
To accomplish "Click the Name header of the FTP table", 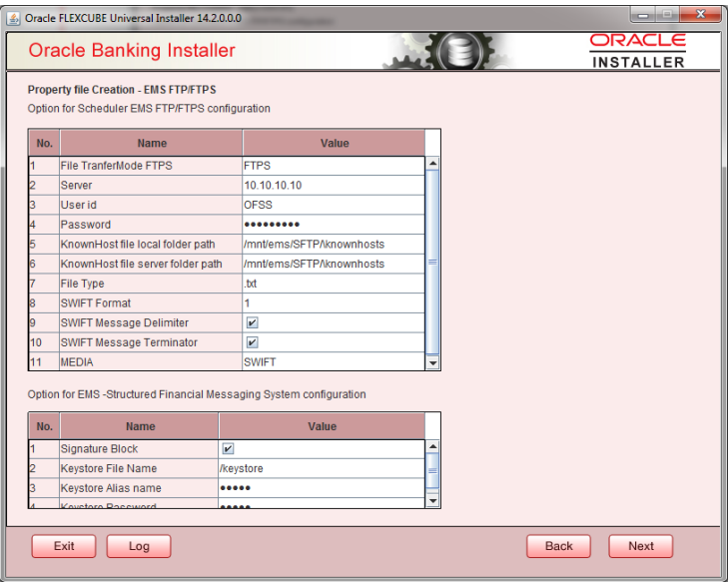I will 152,143.
